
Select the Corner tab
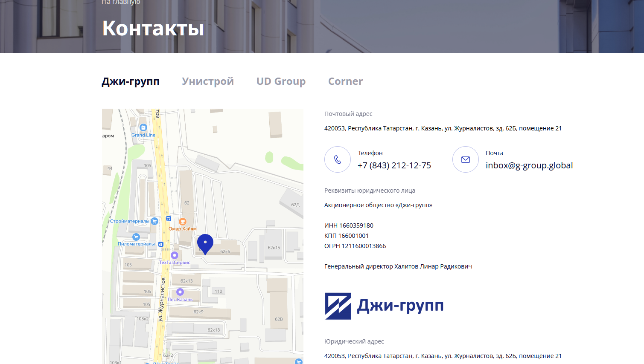pos(345,81)
